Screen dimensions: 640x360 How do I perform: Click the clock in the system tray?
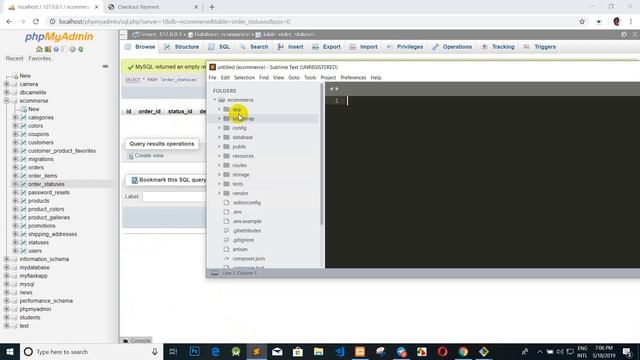point(604,351)
